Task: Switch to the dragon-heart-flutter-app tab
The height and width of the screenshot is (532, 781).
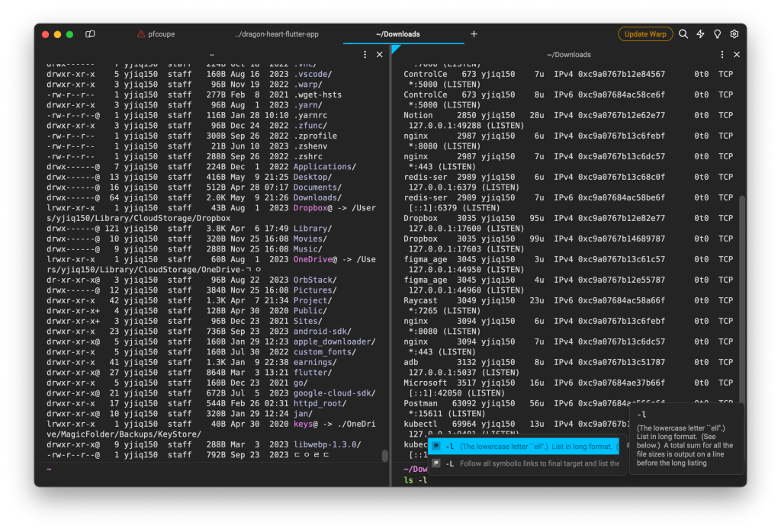Action: coord(277,34)
